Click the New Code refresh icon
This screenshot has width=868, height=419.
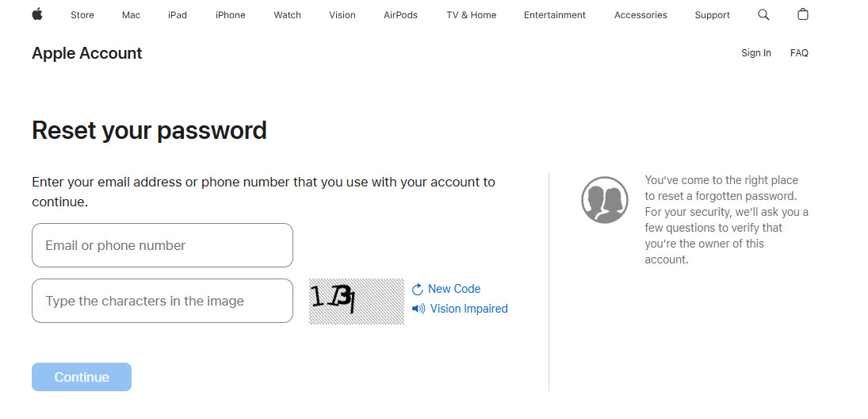[x=418, y=290]
